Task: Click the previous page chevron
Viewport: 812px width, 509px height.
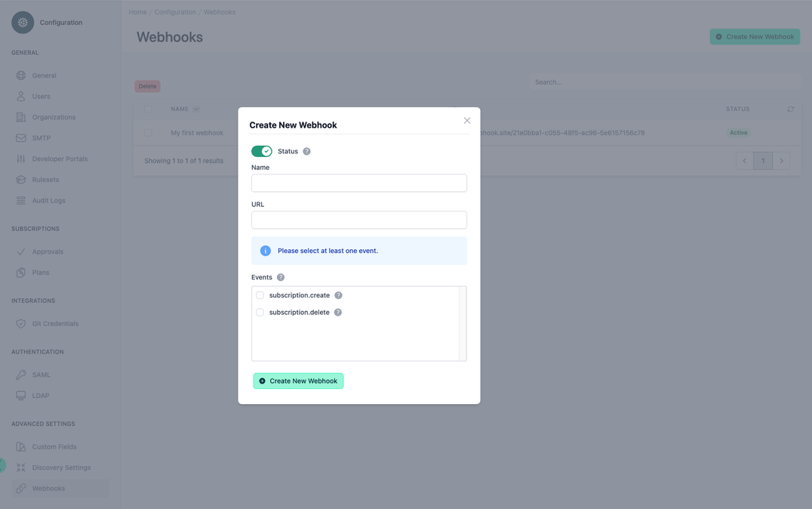Action: pyautogui.click(x=744, y=160)
